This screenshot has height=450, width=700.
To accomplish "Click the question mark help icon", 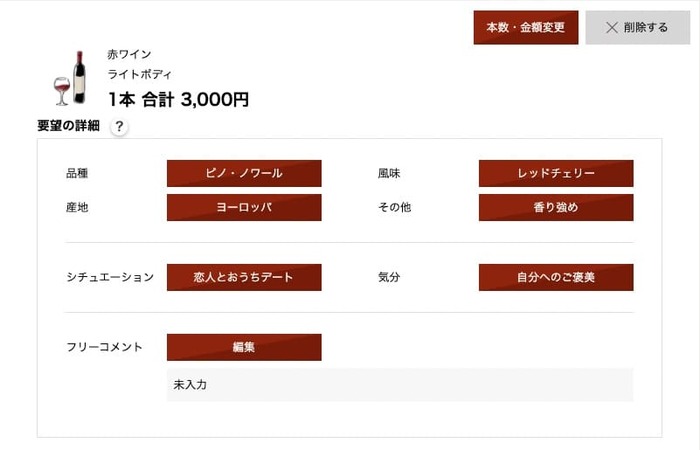I will (x=119, y=127).
